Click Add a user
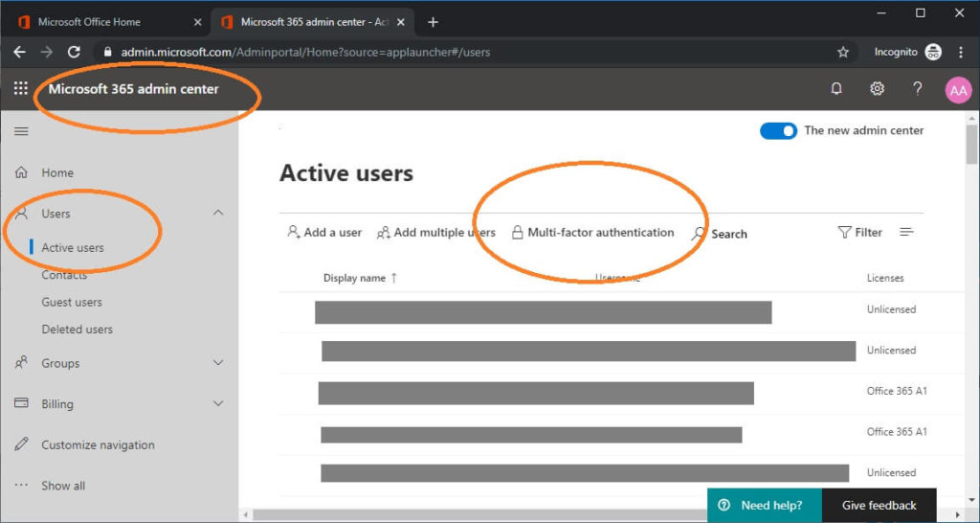 (x=324, y=232)
